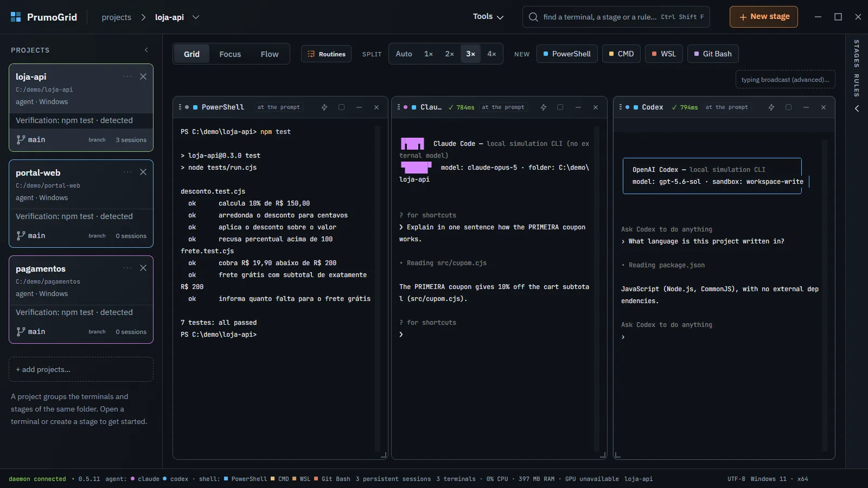Screen dimensions: 868x488
Task: Set split to 1x columns
Action: click(x=429, y=54)
